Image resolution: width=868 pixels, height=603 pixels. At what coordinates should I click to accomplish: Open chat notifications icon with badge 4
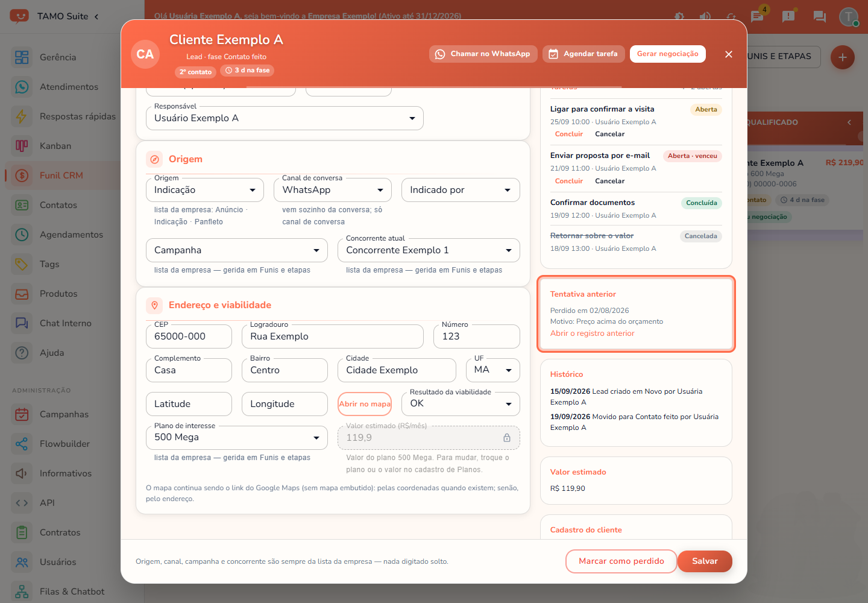tap(758, 16)
